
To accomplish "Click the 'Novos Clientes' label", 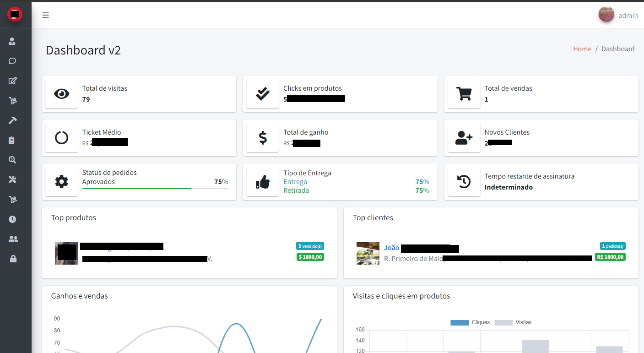I will (x=507, y=132).
